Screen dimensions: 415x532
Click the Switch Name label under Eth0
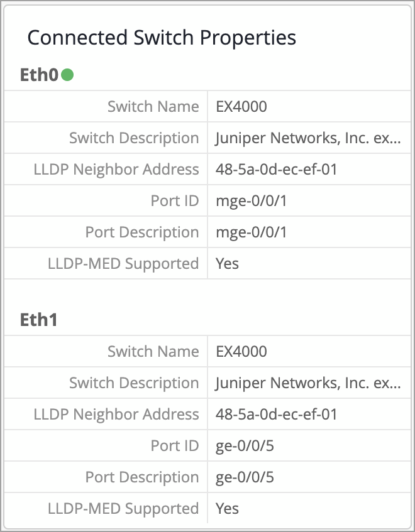tap(153, 107)
